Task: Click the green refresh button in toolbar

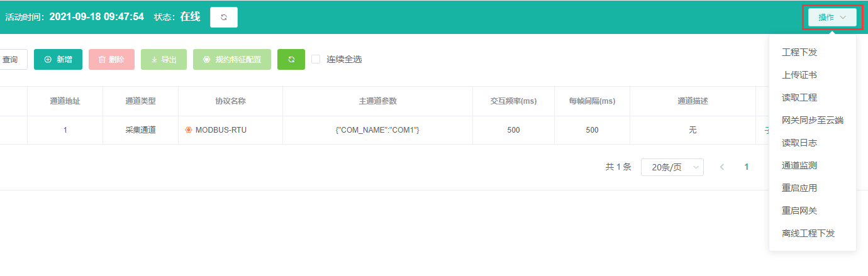Action: (x=291, y=59)
